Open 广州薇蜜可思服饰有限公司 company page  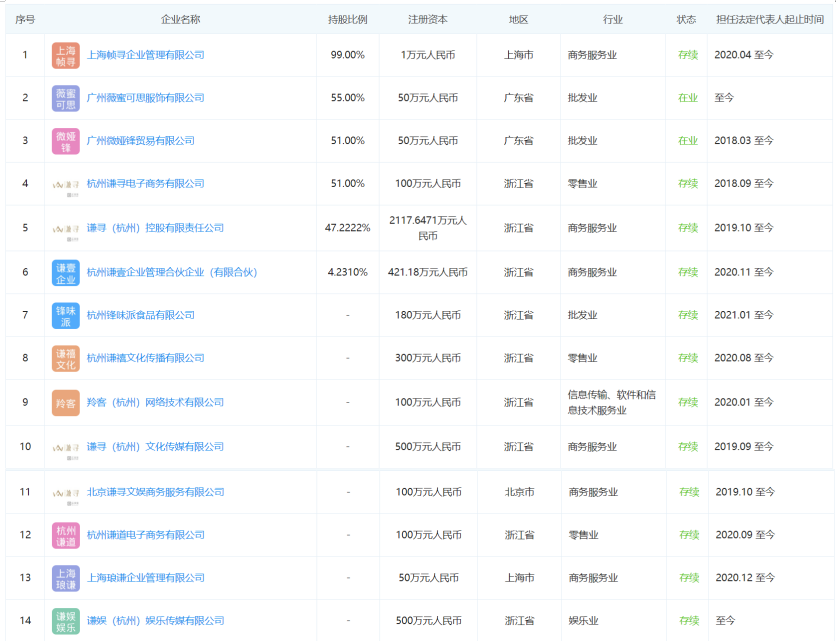pos(145,98)
